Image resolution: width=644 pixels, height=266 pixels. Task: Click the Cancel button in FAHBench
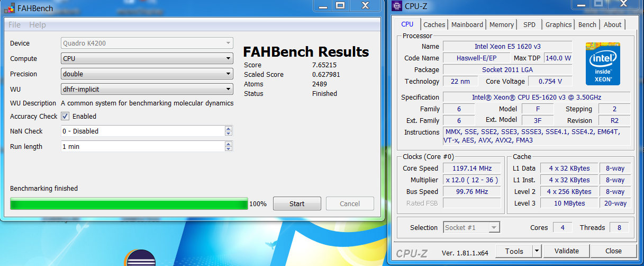(350, 204)
